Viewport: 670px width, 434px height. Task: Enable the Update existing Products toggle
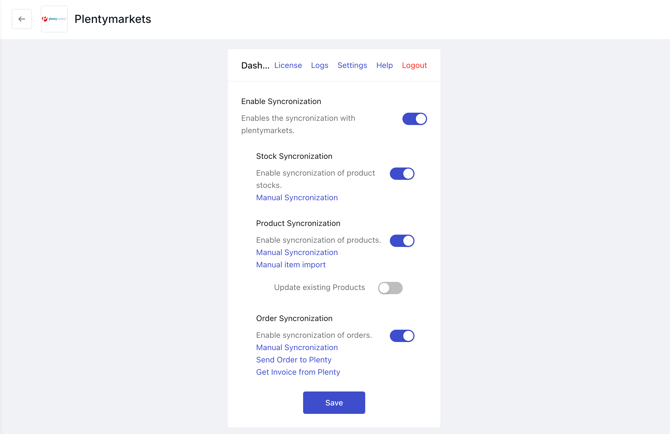[x=390, y=288]
